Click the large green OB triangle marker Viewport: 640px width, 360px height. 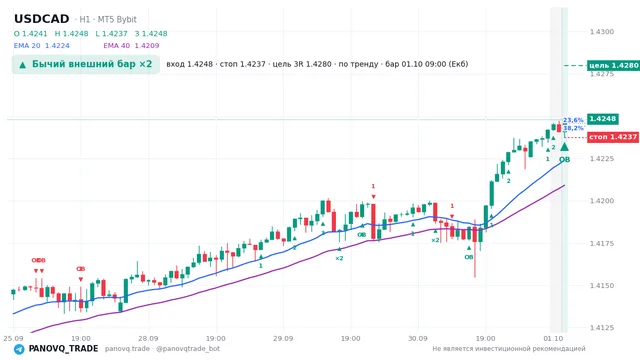pyautogui.click(x=564, y=147)
